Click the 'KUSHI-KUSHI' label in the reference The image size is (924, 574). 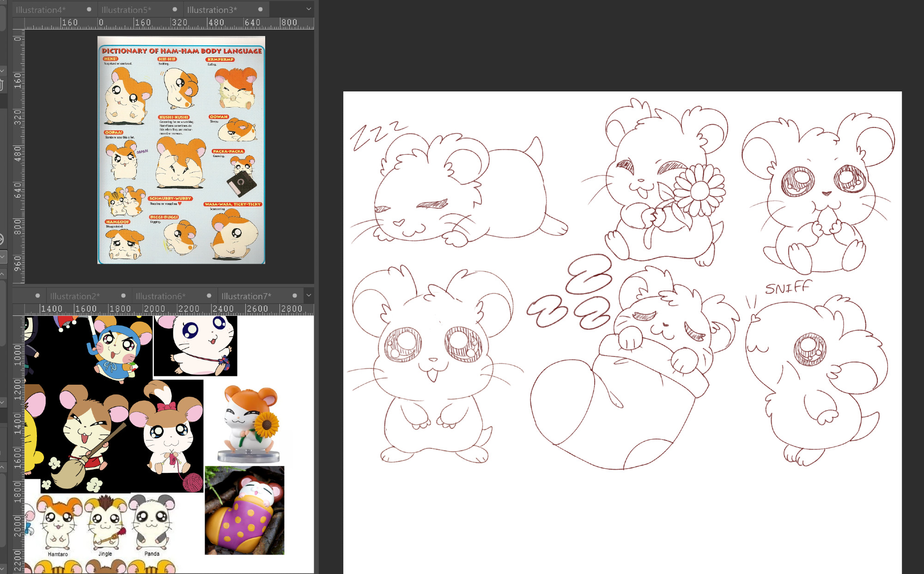click(174, 117)
